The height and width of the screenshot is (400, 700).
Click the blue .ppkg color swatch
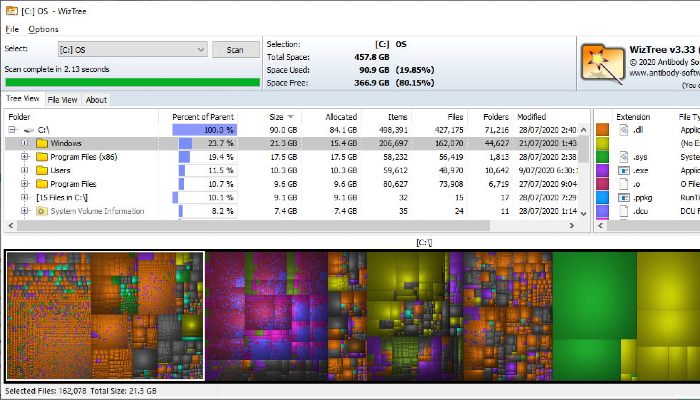tap(603, 197)
